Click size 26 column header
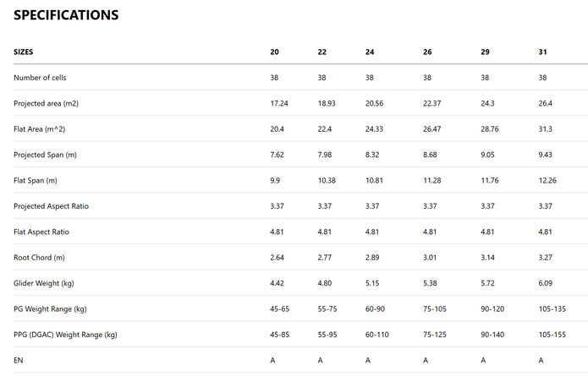 click(427, 52)
